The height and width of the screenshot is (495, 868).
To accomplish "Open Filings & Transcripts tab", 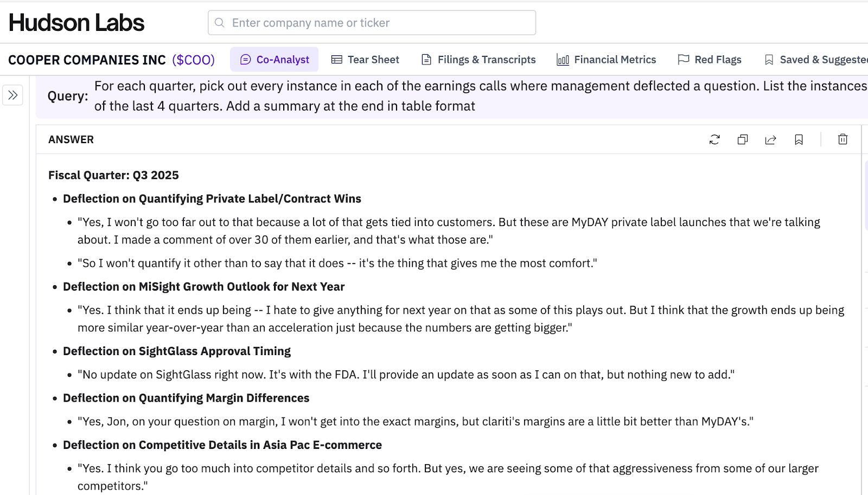I will click(x=478, y=60).
